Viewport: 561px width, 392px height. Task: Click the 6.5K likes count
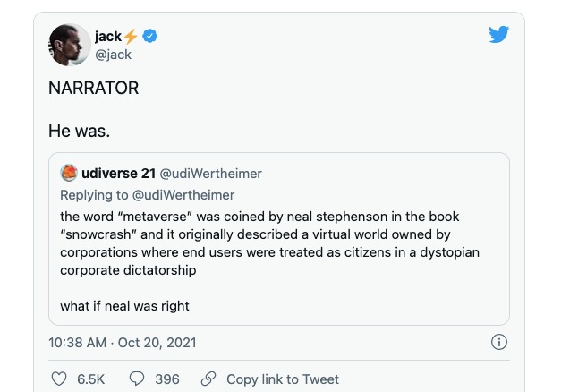(91, 379)
